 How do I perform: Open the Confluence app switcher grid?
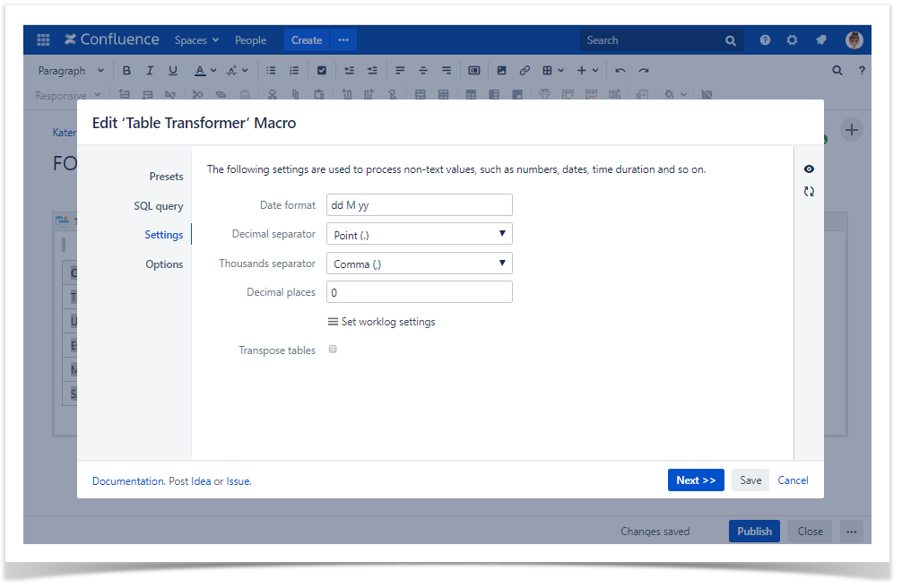click(43, 40)
